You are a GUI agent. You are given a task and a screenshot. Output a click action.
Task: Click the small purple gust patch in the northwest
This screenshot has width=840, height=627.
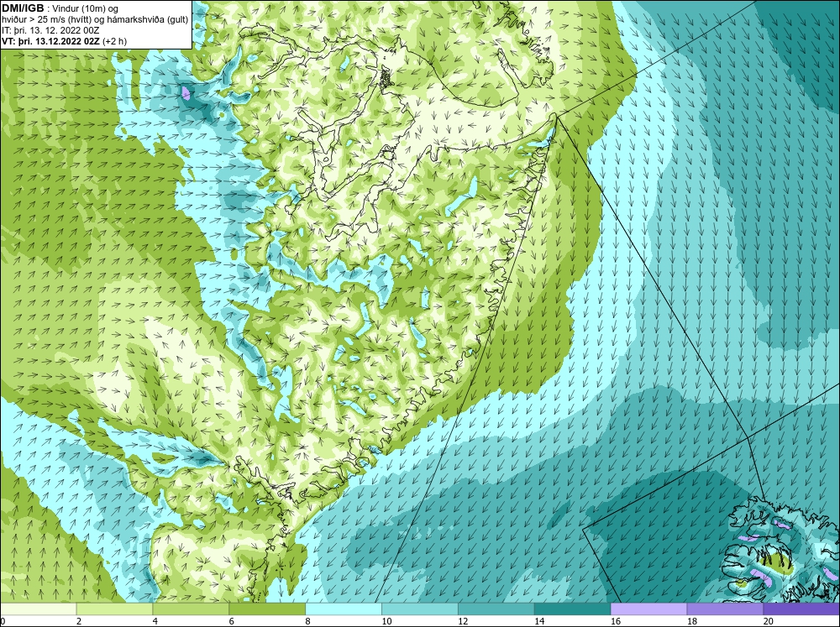pyautogui.click(x=186, y=92)
